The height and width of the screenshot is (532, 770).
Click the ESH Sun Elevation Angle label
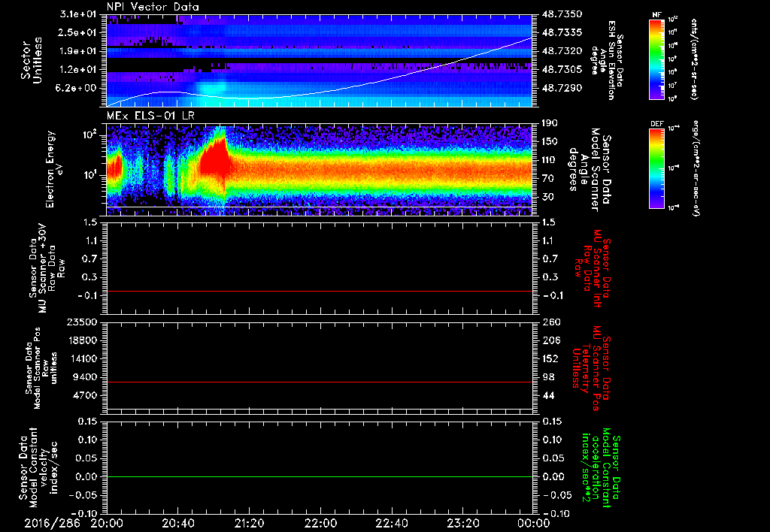[x=607, y=60]
